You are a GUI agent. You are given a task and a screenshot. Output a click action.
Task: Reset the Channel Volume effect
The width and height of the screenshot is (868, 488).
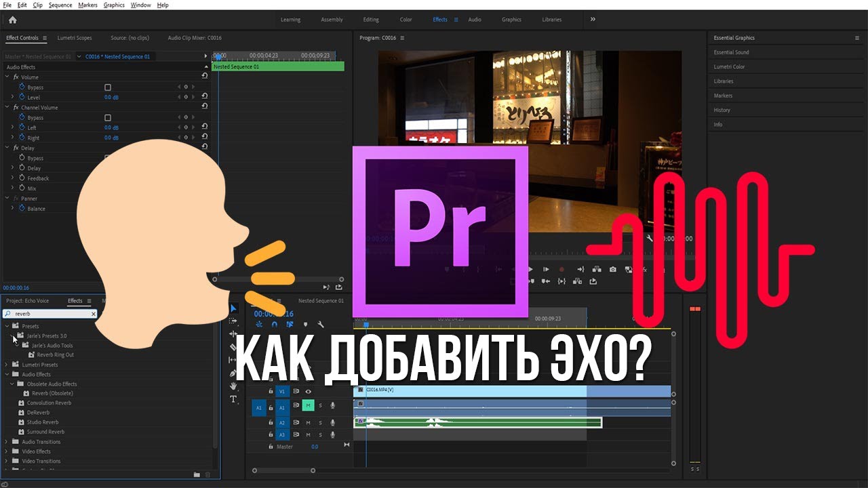205,106
